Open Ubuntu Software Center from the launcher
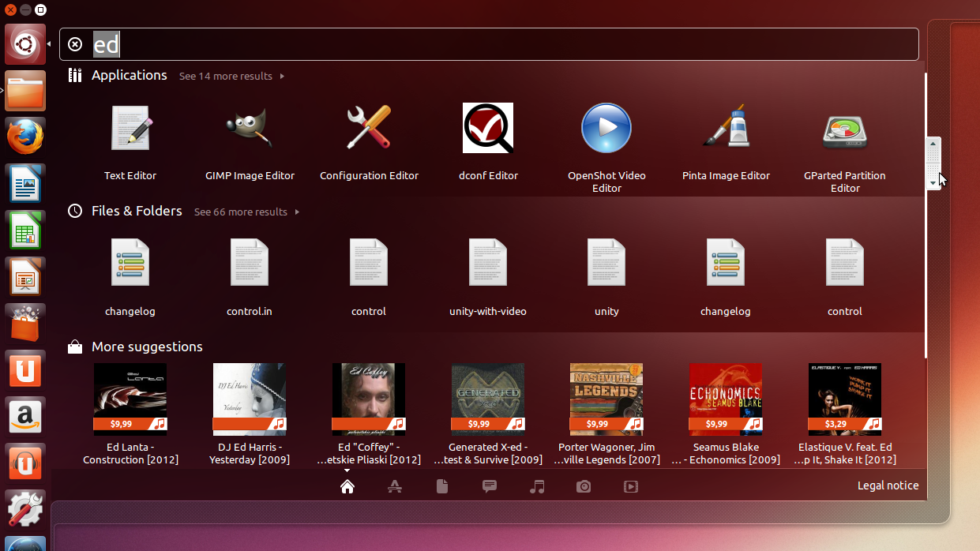980x551 pixels. (x=25, y=323)
